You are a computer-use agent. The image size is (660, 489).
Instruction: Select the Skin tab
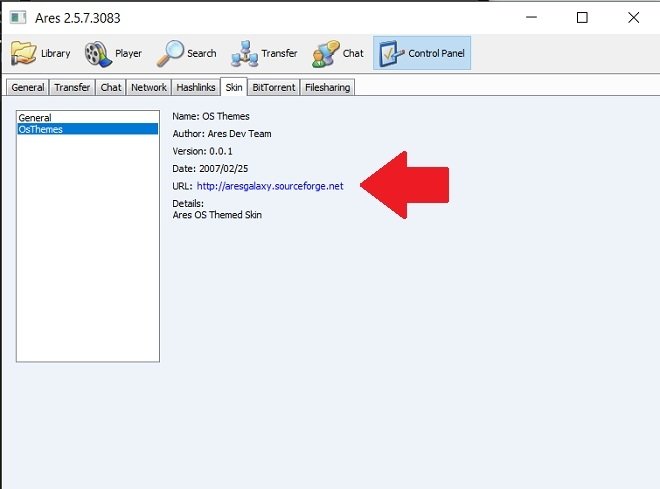tap(234, 87)
